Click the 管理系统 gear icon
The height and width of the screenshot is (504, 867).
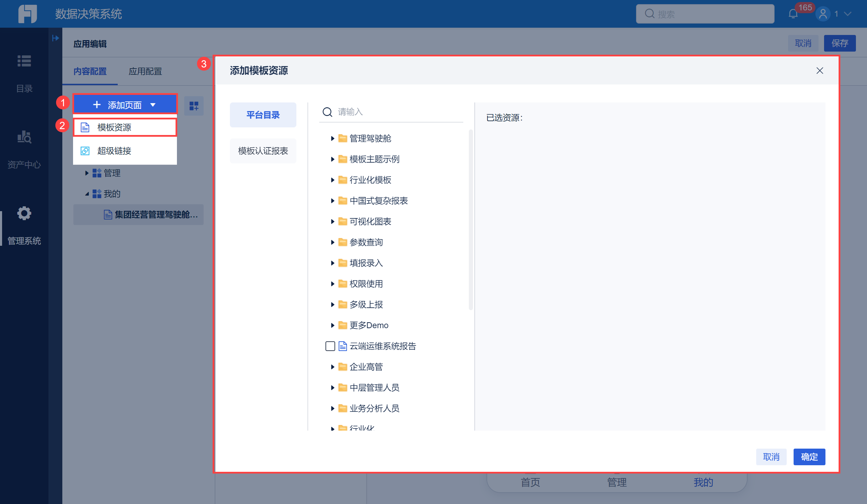(24, 214)
